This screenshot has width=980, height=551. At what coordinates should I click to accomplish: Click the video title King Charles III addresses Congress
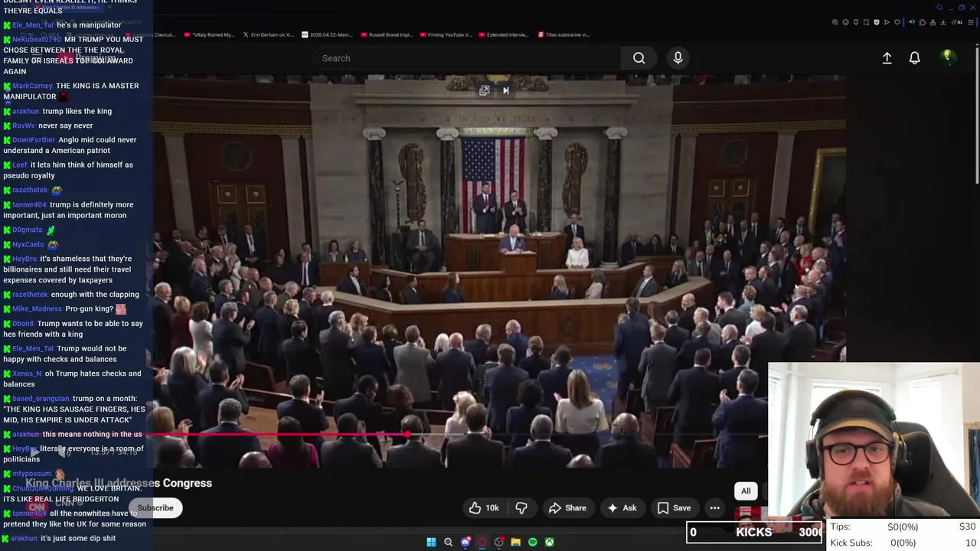(x=119, y=483)
